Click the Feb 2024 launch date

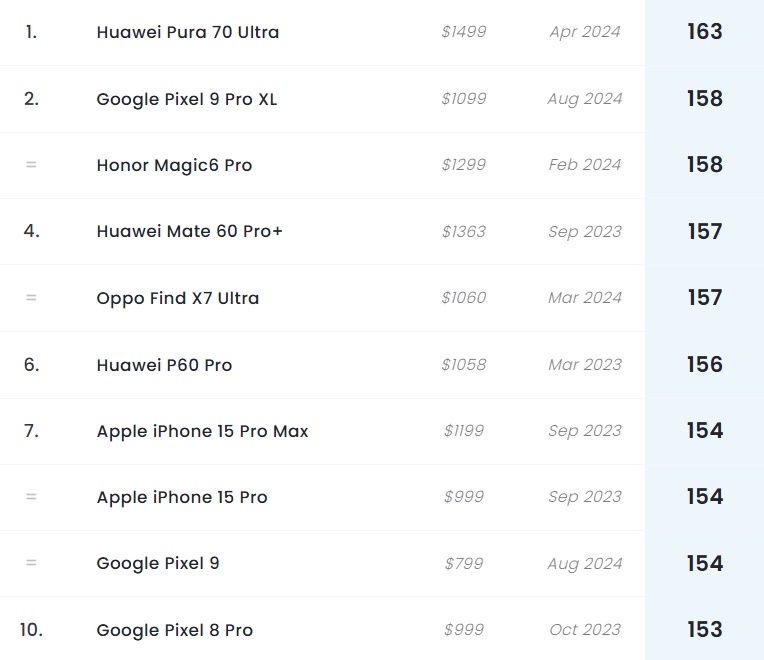585,165
